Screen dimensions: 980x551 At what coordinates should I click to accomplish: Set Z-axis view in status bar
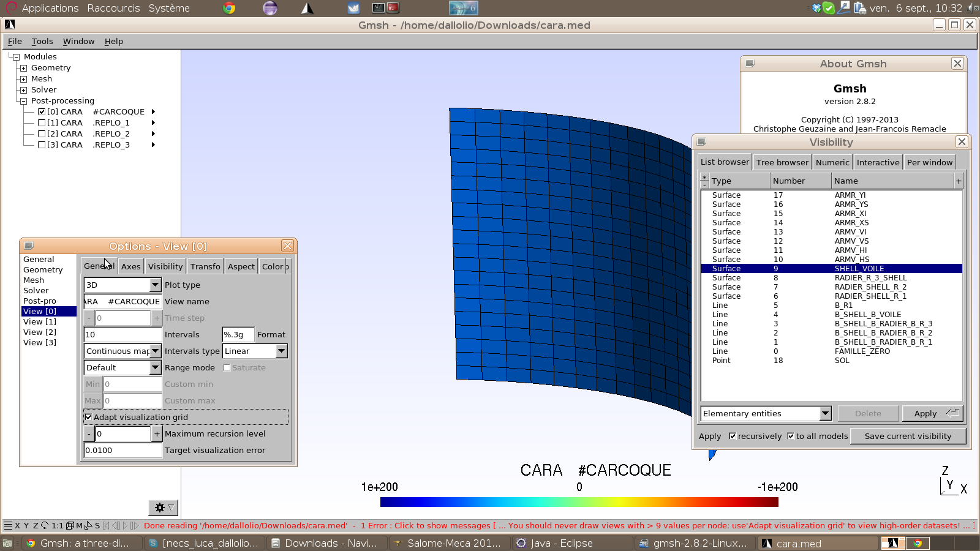click(36, 525)
